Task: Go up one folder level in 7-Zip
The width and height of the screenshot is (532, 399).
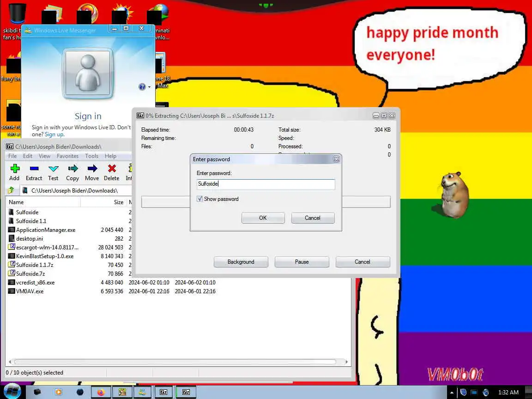Action: (x=11, y=190)
